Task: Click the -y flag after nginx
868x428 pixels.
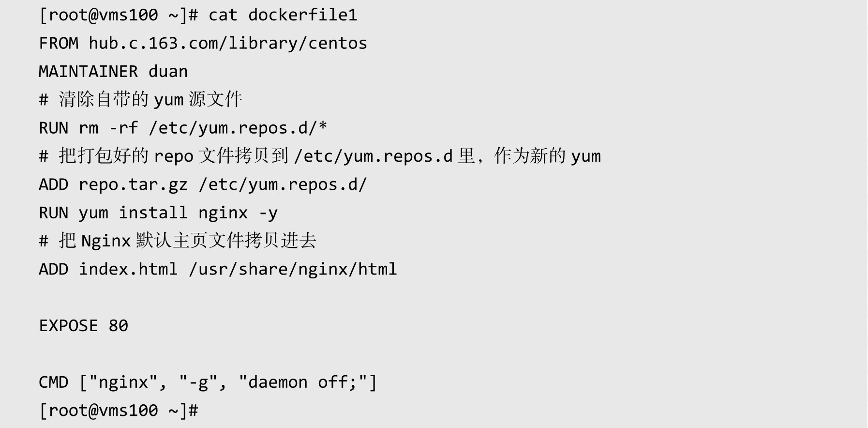Action: pyautogui.click(x=268, y=213)
